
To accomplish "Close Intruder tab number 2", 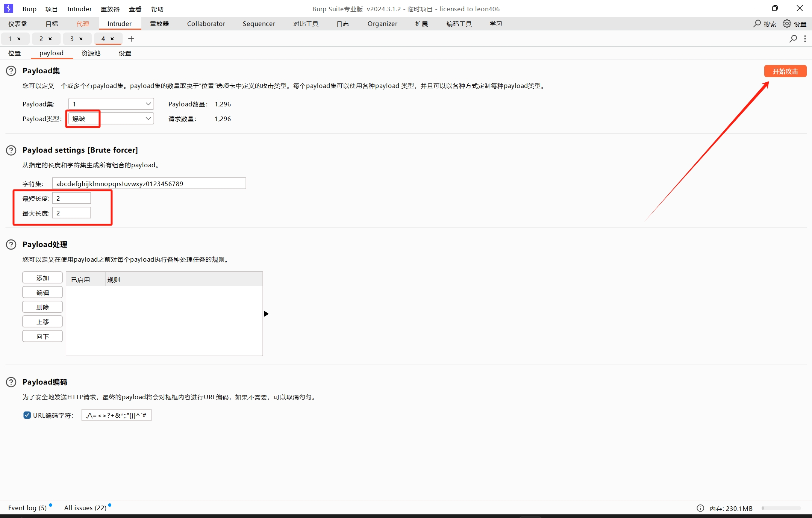I will [x=50, y=39].
